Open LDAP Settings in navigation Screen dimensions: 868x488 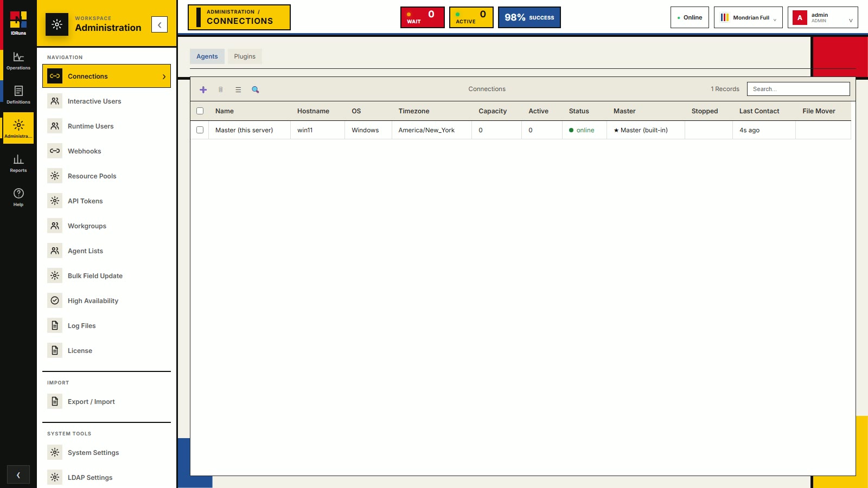pyautogui.click(x=106, y=477)
